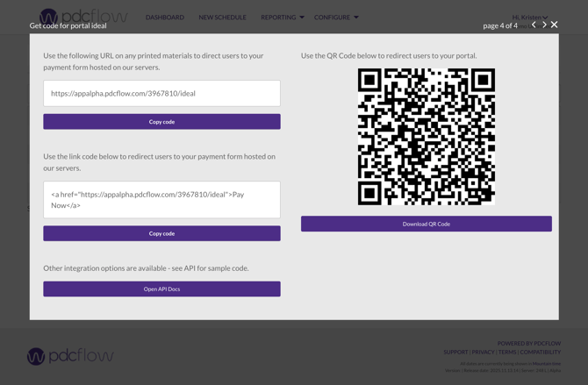Close the Get code dialog
The image size is (588, 385).
(555, 25)
